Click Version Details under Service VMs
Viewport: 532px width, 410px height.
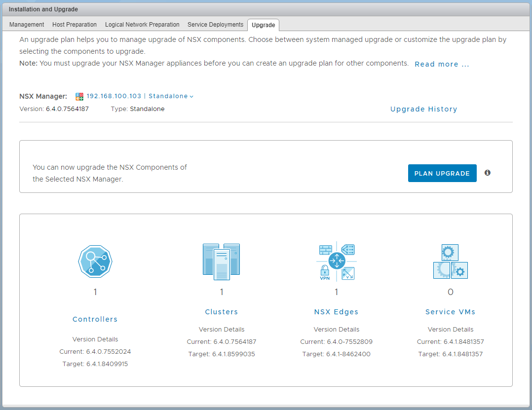click(450, 329)
